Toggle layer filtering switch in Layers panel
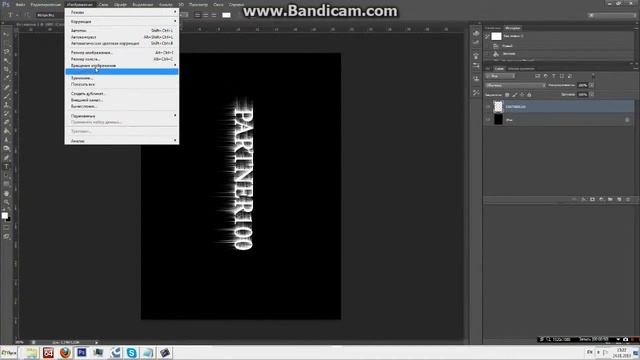 pos(593,76)
